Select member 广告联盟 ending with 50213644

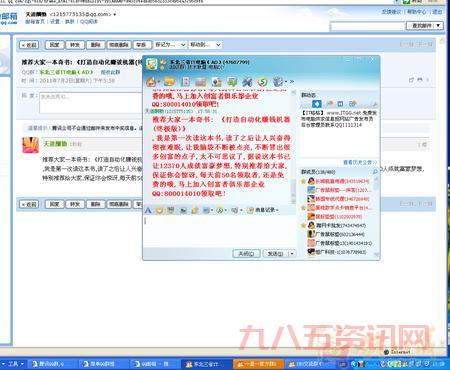[336, 234]
